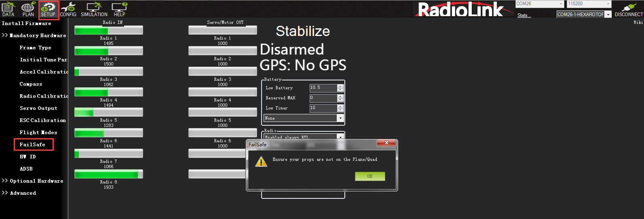The width and height of the screenshot is (644, 219).
Task: Open the Stats link
Action: 524,15
